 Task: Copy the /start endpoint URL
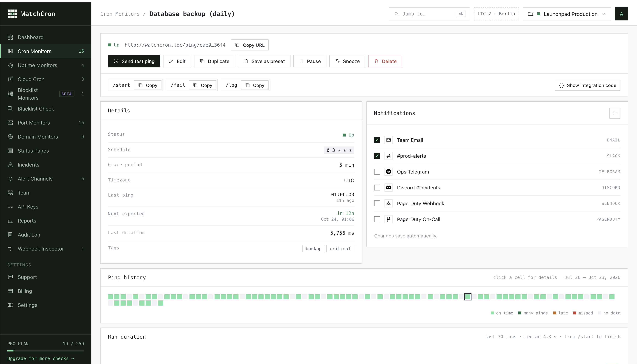[148, 85]
